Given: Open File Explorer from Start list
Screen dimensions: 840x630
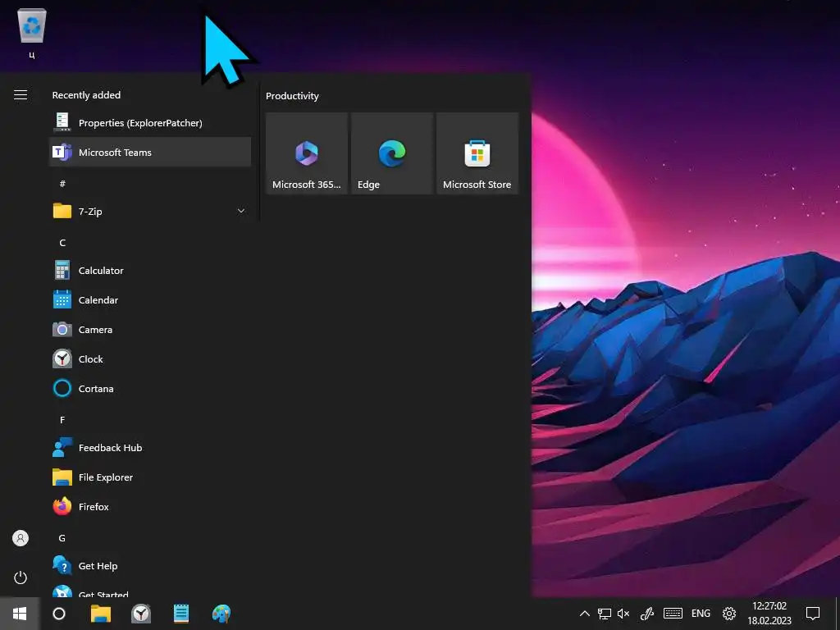Looking at the screenshot, I should 150,477.
